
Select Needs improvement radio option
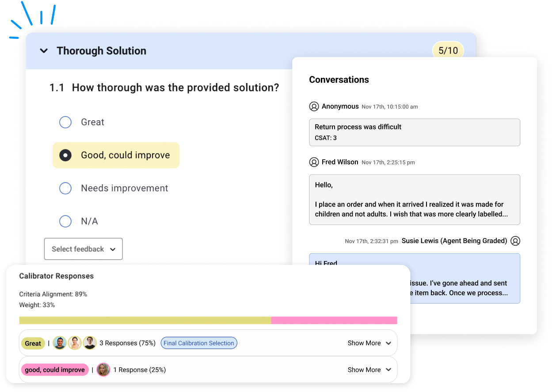65,188
